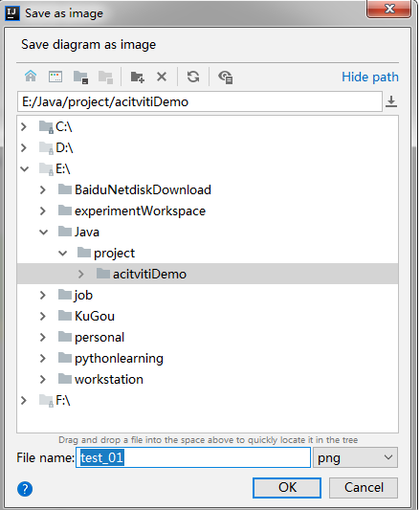The width and height of the screenshot is (420, 510).
Task: Click the Hide path link
Action: tap(370, 78)
